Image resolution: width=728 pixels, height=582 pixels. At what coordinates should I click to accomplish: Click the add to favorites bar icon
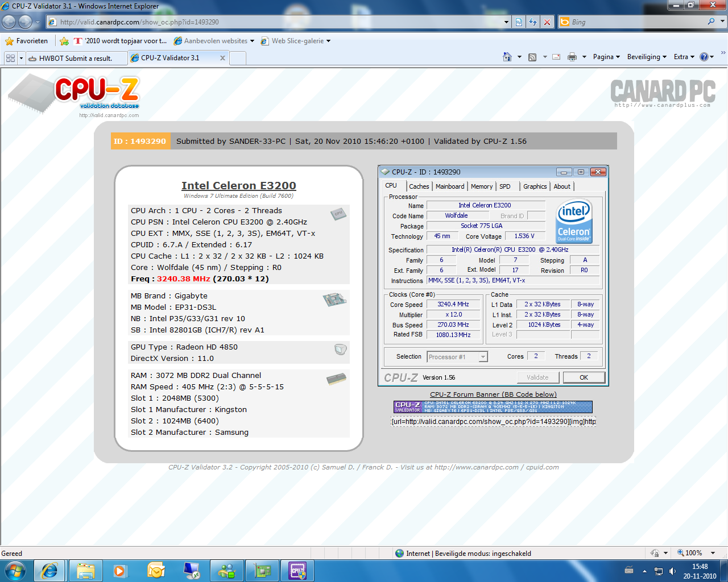(x=64, y=41)
